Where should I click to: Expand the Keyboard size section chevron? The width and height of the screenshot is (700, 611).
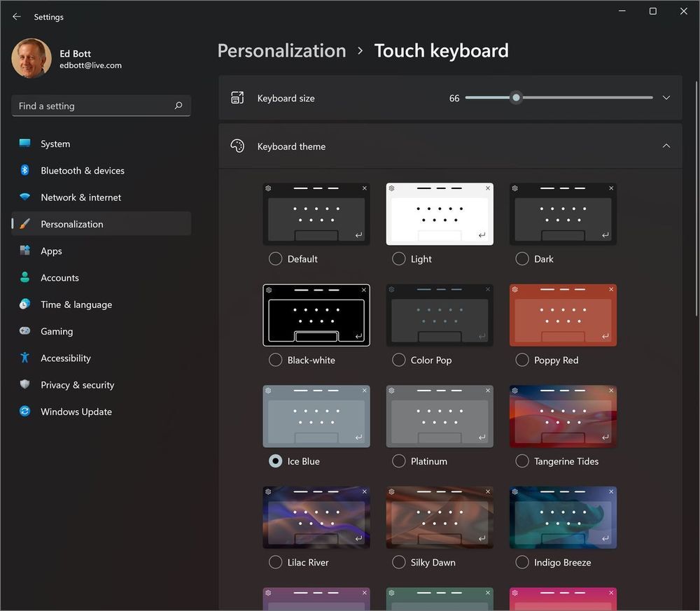pyautogui.click(x=666, y=98)
